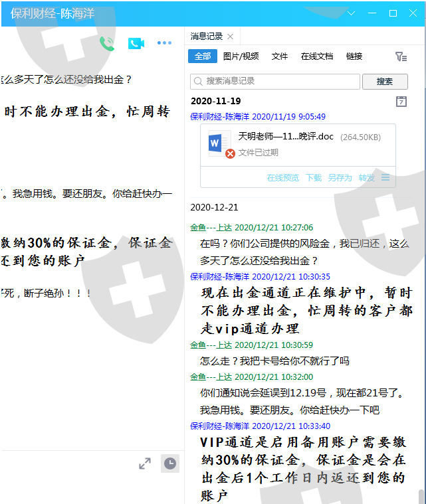Click sender line 金鱼---上达 2020/12/21 10:27:06
Viewport: 426px width, 504px height.
(251, 228)
